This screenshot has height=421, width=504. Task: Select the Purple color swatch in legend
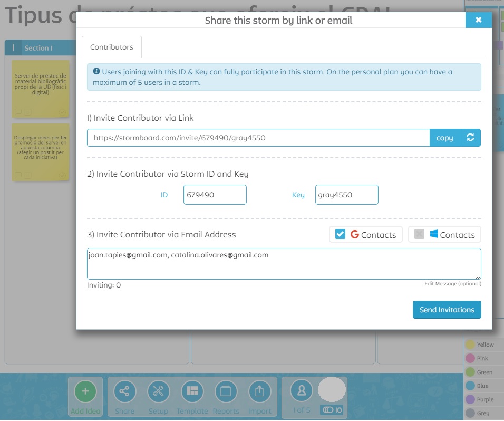tap(470, 400)
